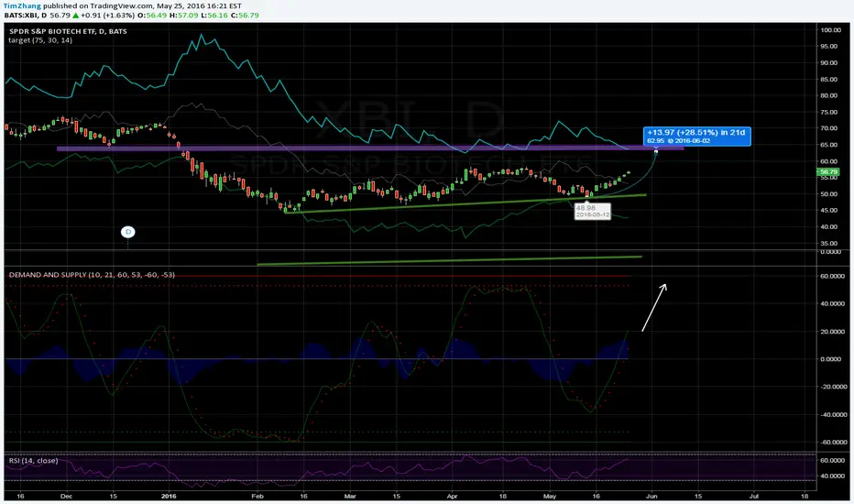
Task: Select the C:56.79 close value
Action: [x=244, y=16]
